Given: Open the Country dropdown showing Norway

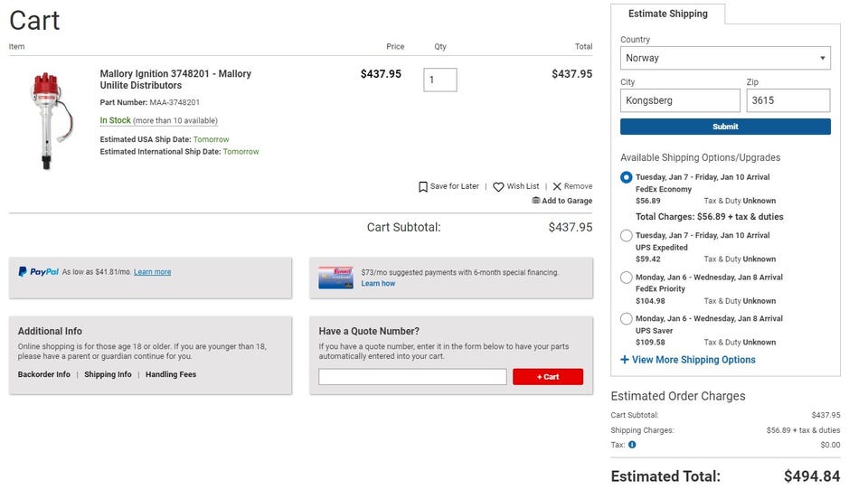Looking at the screenshot, I should (x=725, y=58).
